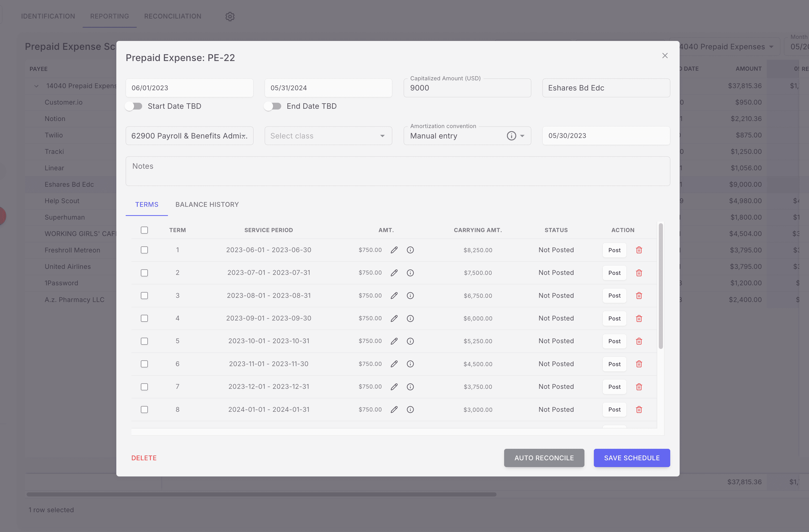This screenshot has height=532, width=809.
Task: Edit term 5 amount via pencil icon
Action: 394,341
